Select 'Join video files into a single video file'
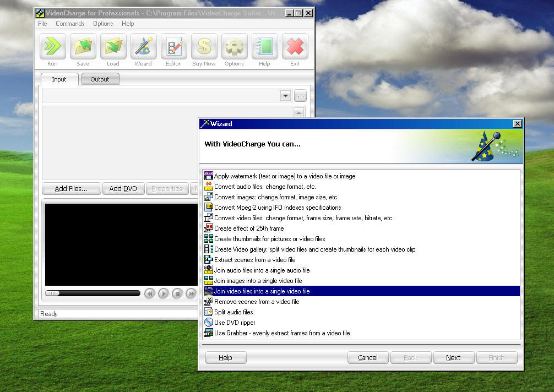 (x=362, y=291)
